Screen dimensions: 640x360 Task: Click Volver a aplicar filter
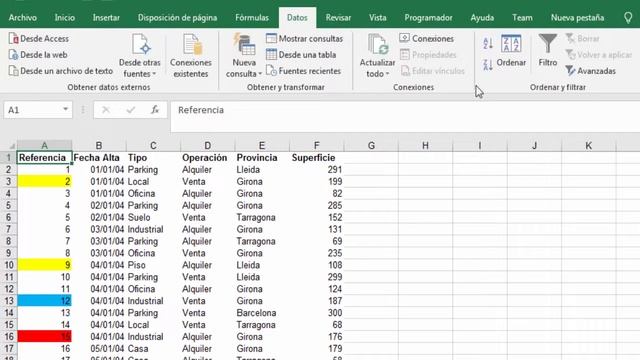point(598,55)
